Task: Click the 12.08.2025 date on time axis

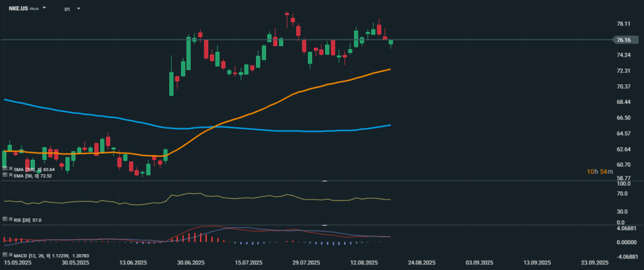Action: [362, 262]
